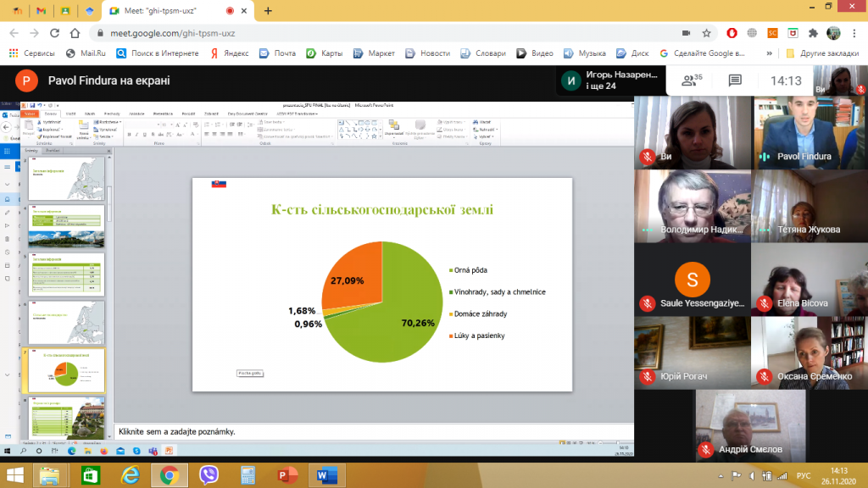Open PowerPoint from the taskbar
This screenshot has width=868, height=488.
click(x=287, y=475)
